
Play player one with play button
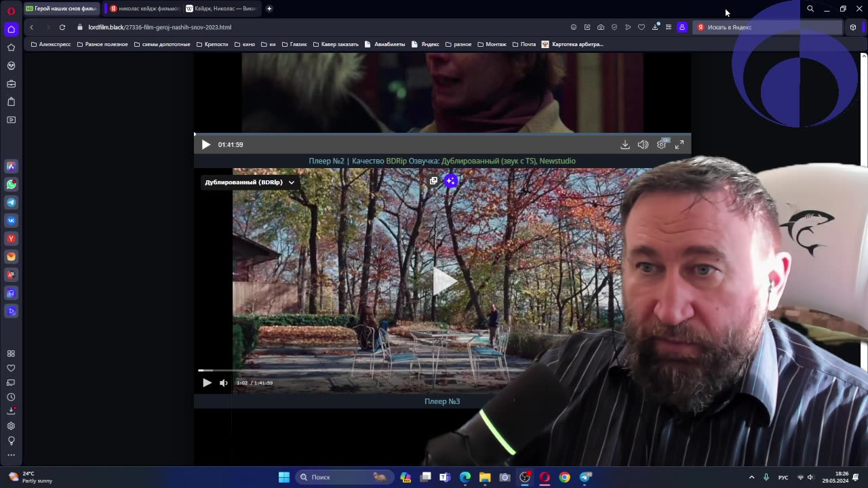(x=206, y=144)
